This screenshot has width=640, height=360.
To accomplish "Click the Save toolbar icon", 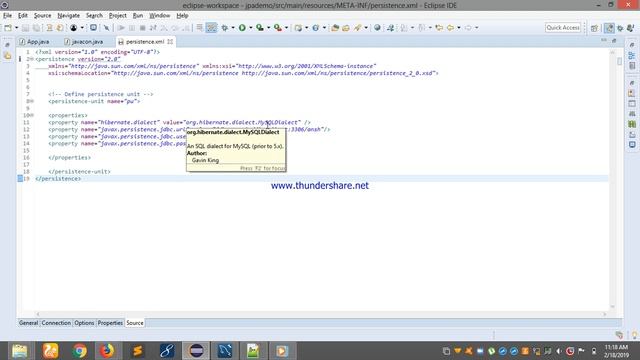I will coord(25,28).
